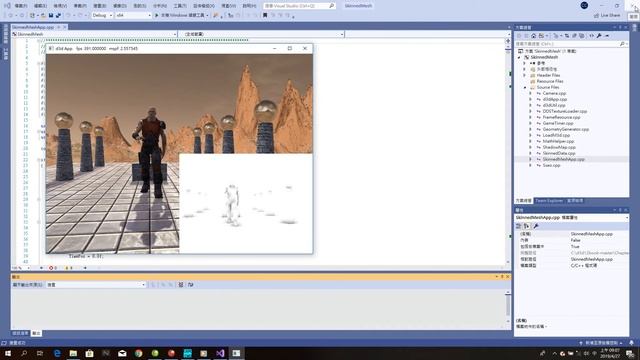Open the SkinnedMesh scope dropdown above the editor
640x360 pixels.
pos(94,34)
